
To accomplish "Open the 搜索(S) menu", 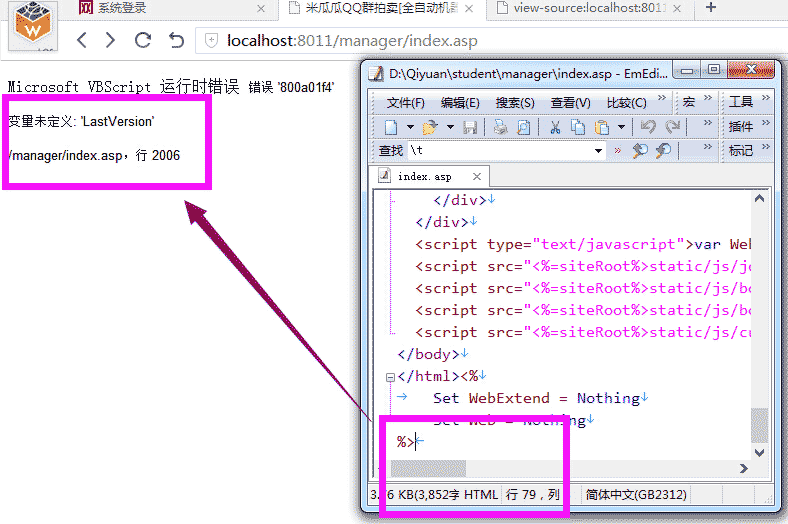I will pos(515,102).
